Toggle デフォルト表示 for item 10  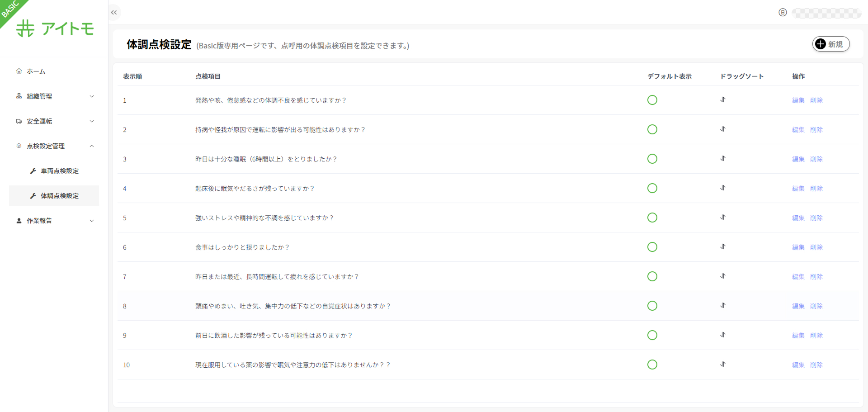(652, 365)
